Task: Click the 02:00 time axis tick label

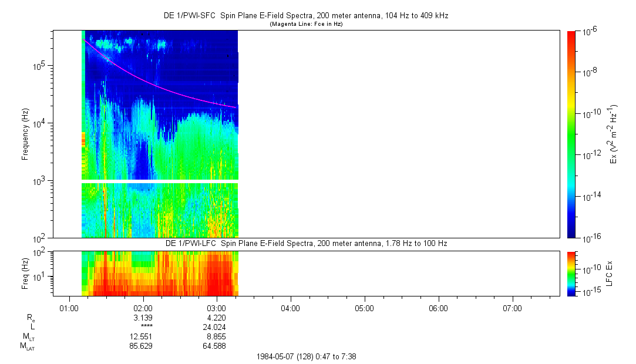Action: [143, 308]
